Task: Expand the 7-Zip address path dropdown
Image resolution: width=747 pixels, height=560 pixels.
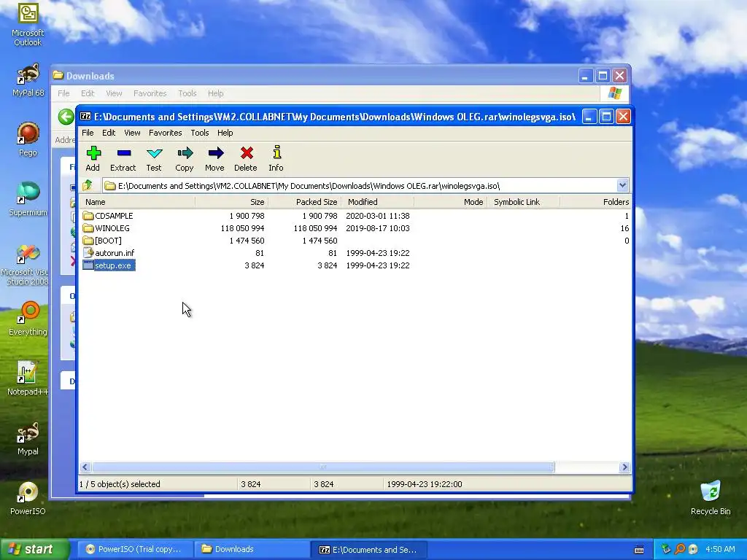Action: (x=622, y=185)
